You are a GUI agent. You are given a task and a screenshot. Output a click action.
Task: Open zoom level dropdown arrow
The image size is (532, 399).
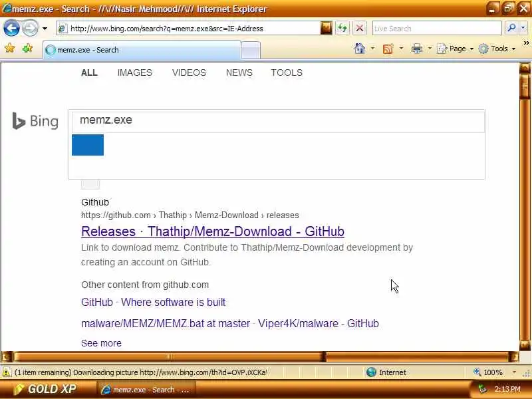click(x=514, y=372)
